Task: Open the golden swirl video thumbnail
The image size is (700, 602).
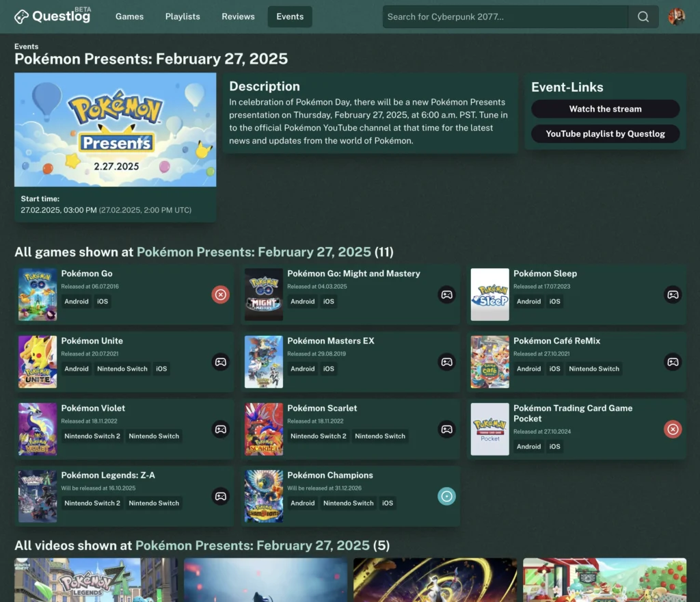Action: click(x=435, y=579)
